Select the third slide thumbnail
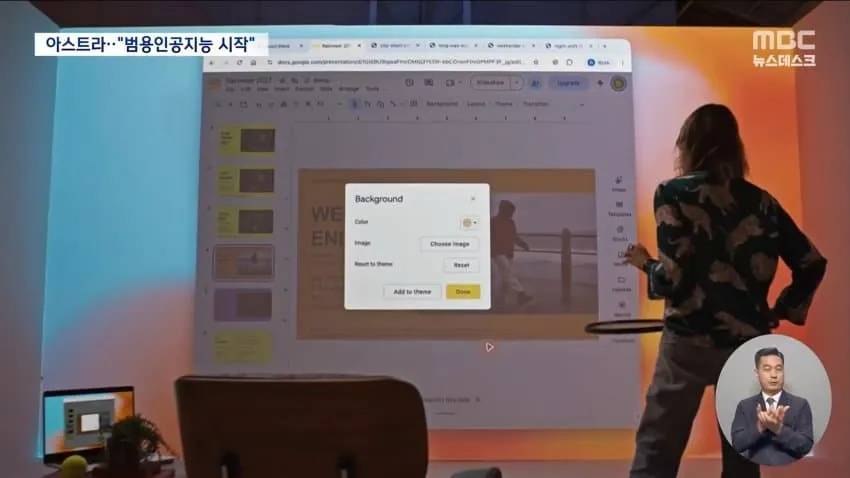This screenshot has height=478, width=850. pos(246,221)
